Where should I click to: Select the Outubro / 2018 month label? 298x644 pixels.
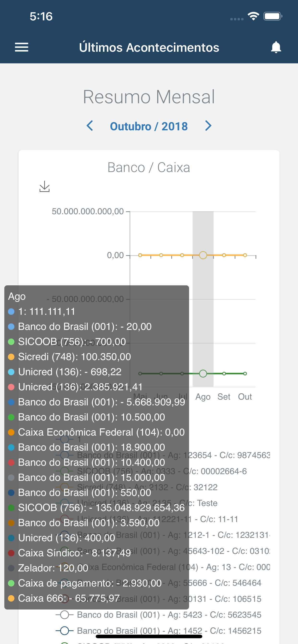(x=149, y=126)
